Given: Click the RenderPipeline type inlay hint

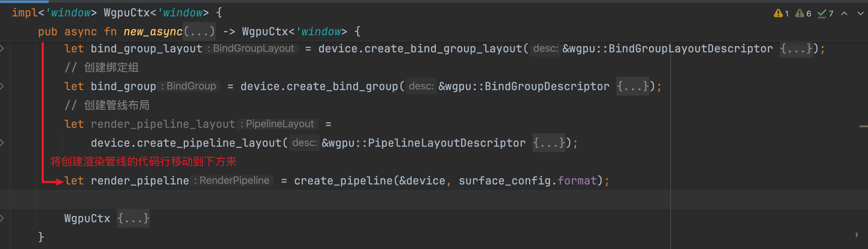Looking at the screenshot, I should (232, 180).
